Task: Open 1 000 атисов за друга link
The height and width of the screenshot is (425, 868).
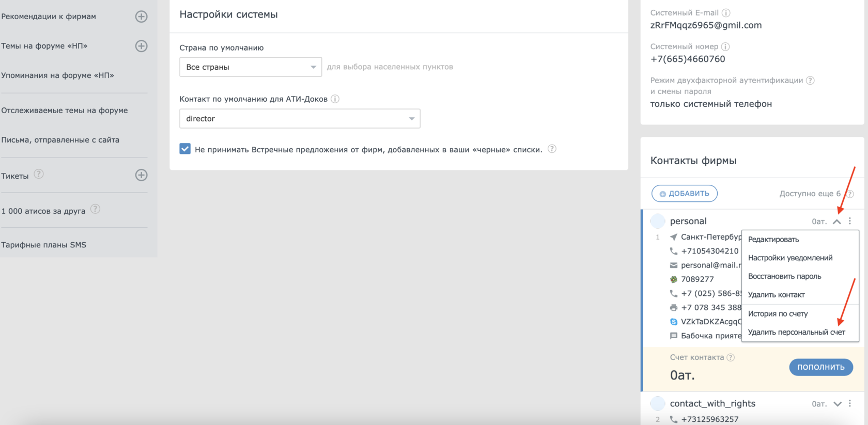Action: [x=43, y=211]
